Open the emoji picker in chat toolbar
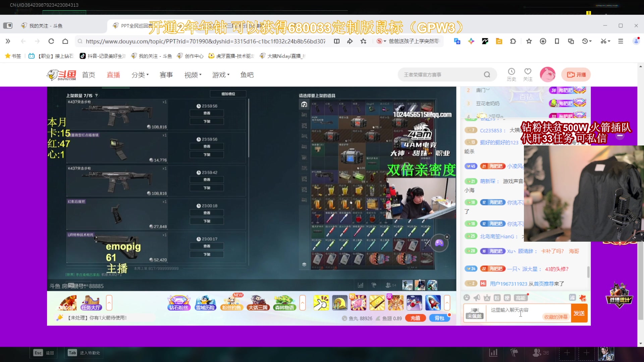 (467, 298)
